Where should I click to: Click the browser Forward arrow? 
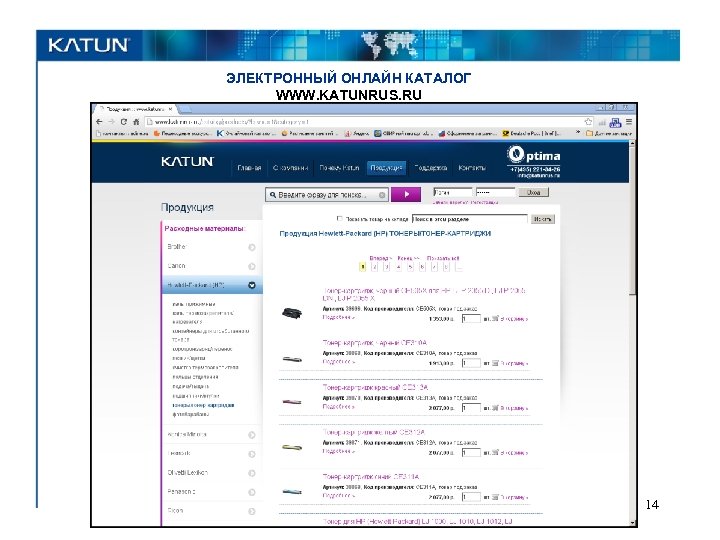pos(112,122)
